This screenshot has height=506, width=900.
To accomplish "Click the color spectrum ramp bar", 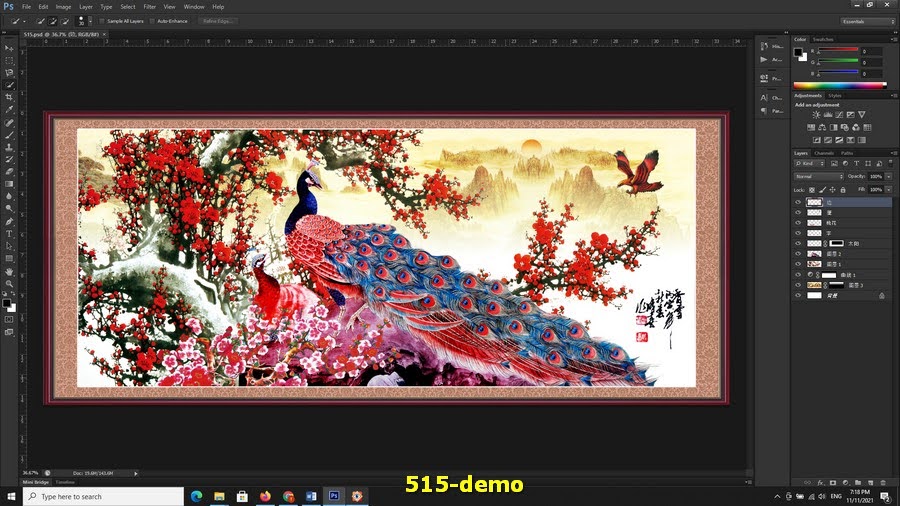I will 840,85.
